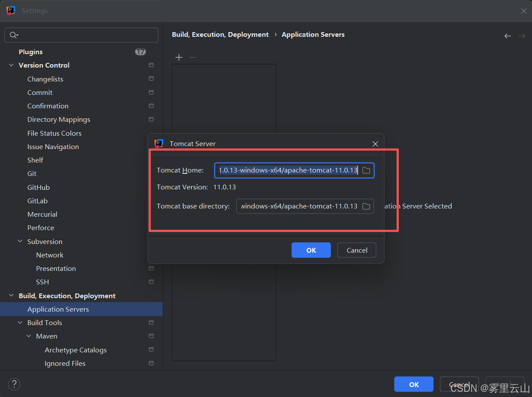Click the Tomcat base directory label
The height and width of the screenshot is (397, 532).
tap(193, 206)
